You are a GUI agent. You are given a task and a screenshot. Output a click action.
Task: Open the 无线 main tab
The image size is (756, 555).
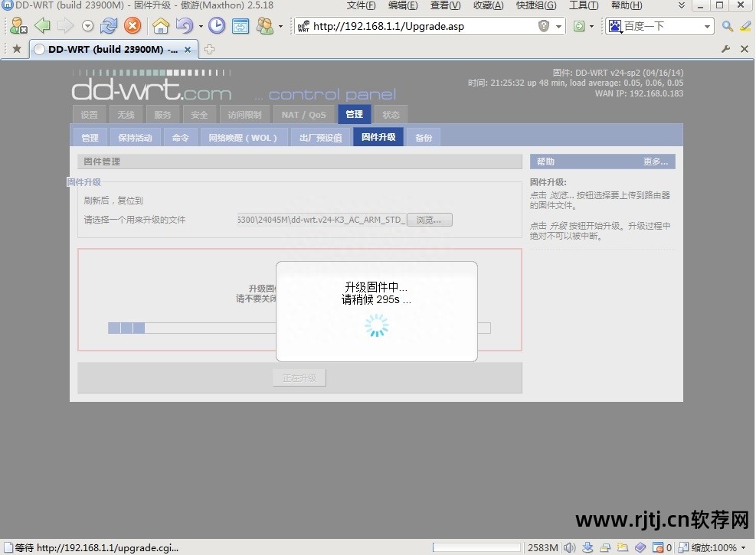pyautogui.click(x=126, y=115)
